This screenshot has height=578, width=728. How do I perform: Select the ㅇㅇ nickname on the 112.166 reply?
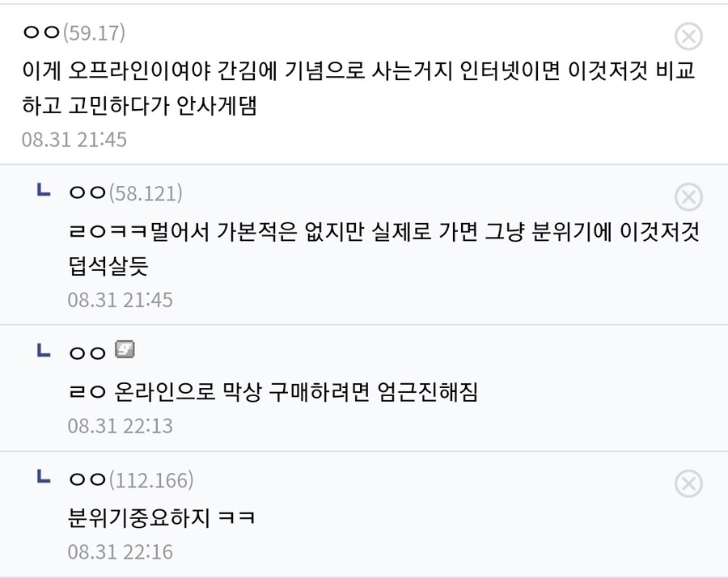pos(87,481)
